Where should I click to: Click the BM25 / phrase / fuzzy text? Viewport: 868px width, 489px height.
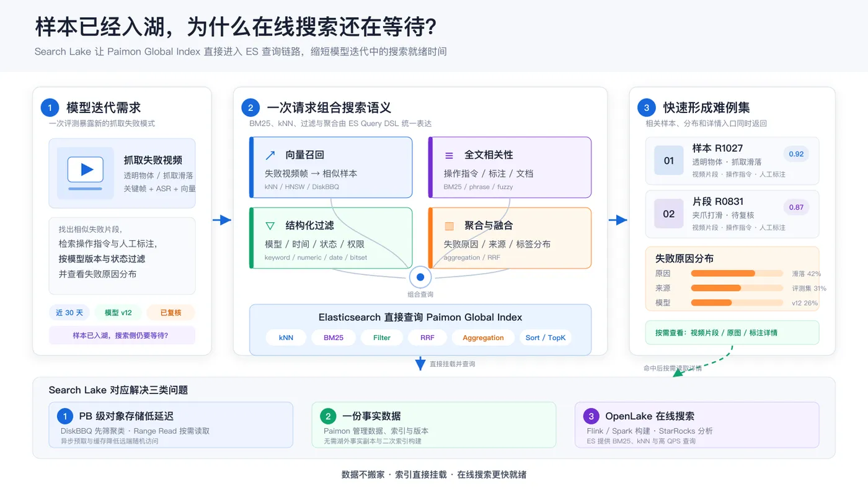(478, 187)
